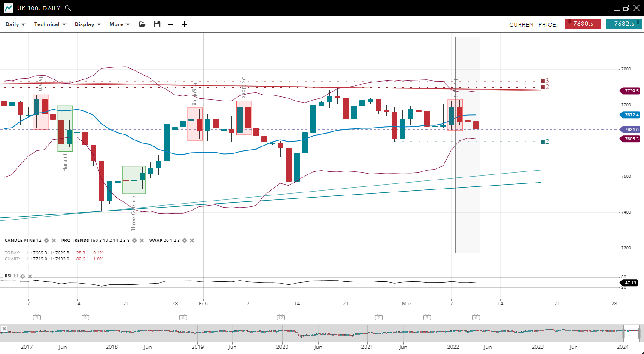The width and height of the screenshot is (644, 354).
Task: Open the Display dropdown menu
Action: click(x=88, y=24)
